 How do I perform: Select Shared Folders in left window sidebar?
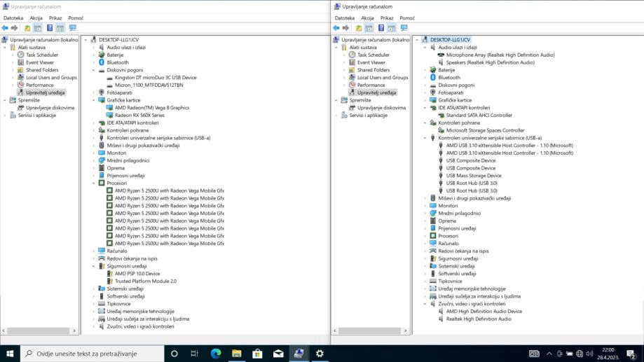(x=42, y=70)
